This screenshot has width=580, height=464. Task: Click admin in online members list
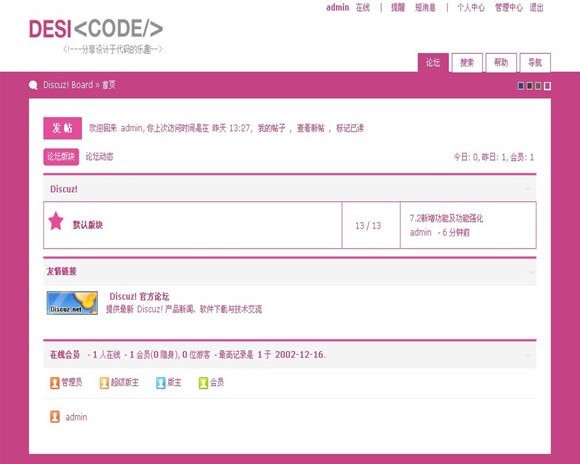tap(76, 417)
